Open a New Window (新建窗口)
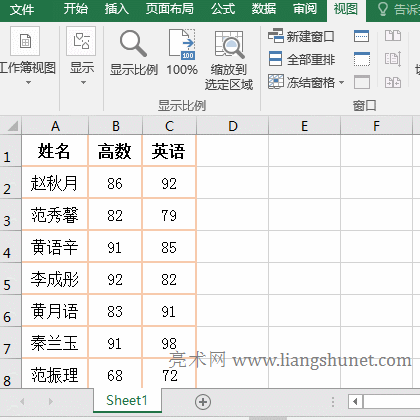The image size is (420, 420). (x=301, y=36)
